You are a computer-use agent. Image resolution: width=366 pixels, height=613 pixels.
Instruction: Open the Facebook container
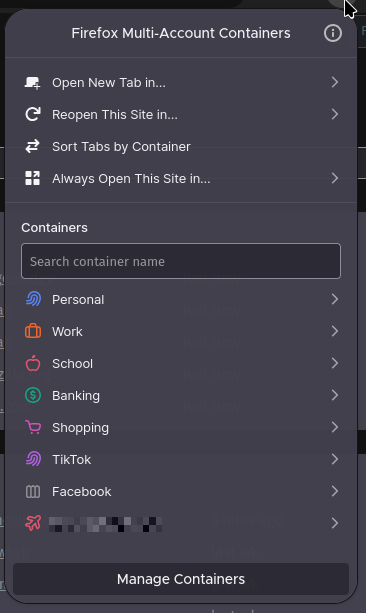[181, 491]
